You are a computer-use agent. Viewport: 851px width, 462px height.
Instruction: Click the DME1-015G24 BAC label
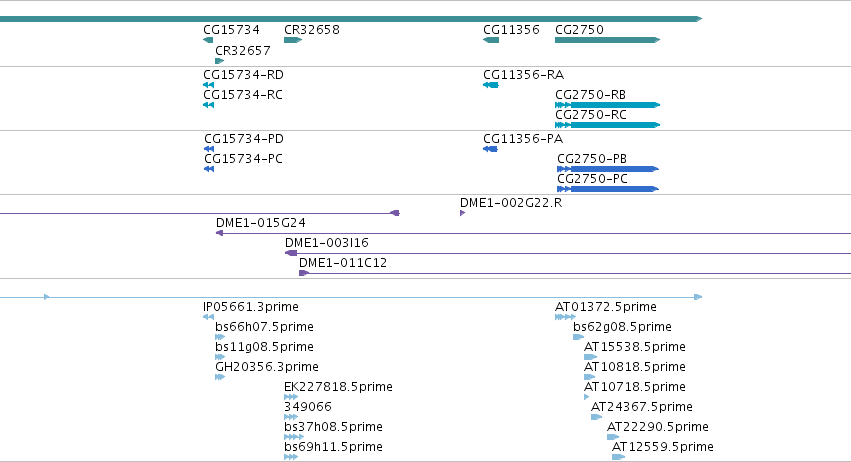261,223
